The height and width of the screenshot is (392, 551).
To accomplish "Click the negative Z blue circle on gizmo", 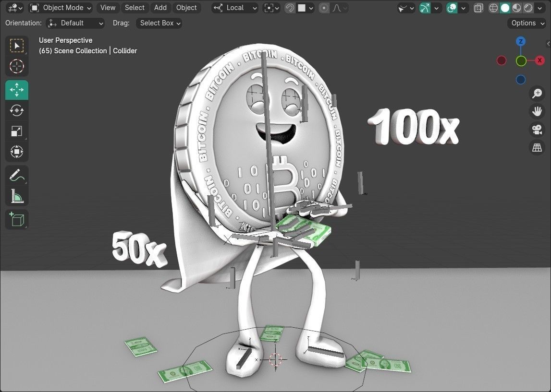I will [x=521, y=80].
